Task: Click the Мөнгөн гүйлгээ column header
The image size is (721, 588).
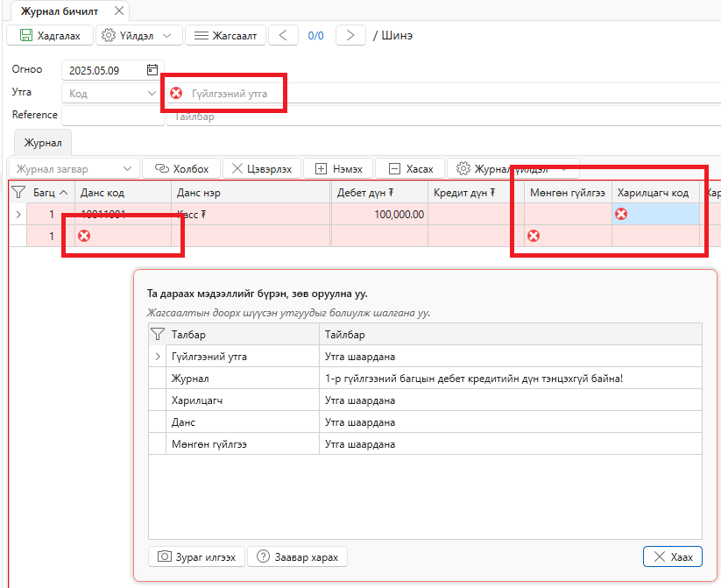Action: coord(568,192)
